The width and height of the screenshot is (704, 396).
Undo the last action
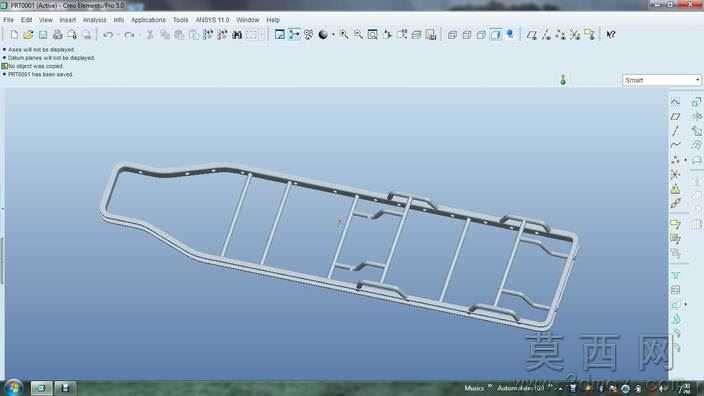[108, 35]
